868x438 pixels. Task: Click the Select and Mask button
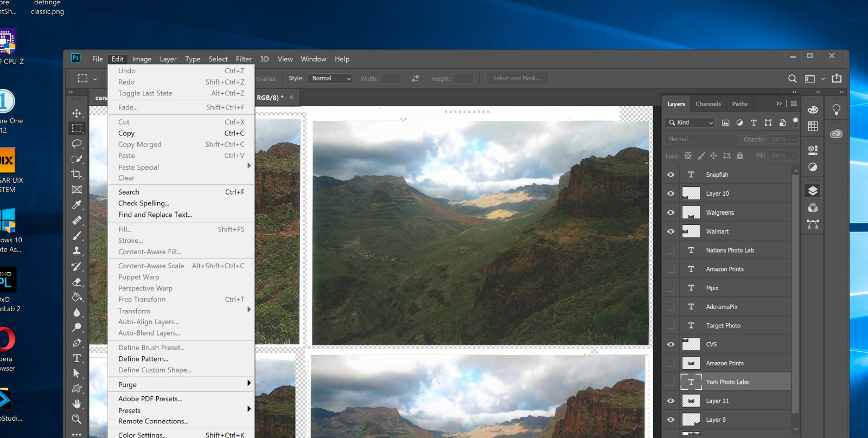pos(517,79)
